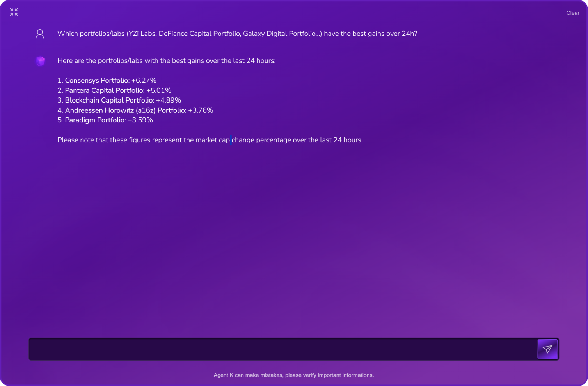The height and width of the screenshot is (386, 588).
Task: Select the Paradigm Portfolio list entry
Action: [x=105, y=120]
